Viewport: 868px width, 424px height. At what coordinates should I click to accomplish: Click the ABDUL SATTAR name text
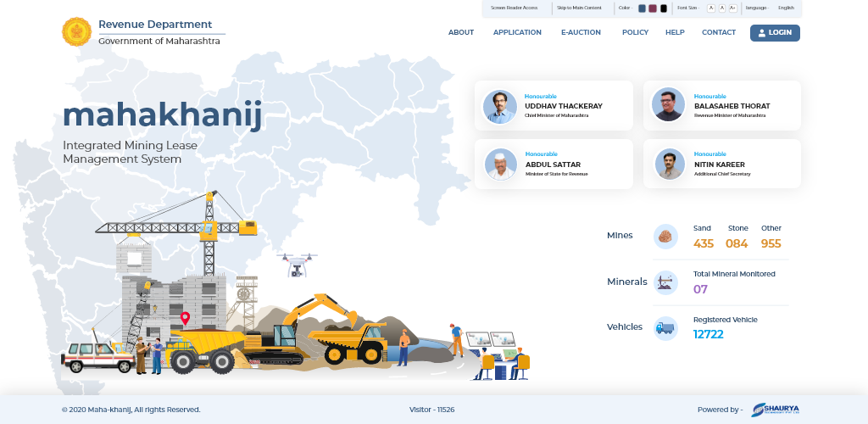[553, 165]
